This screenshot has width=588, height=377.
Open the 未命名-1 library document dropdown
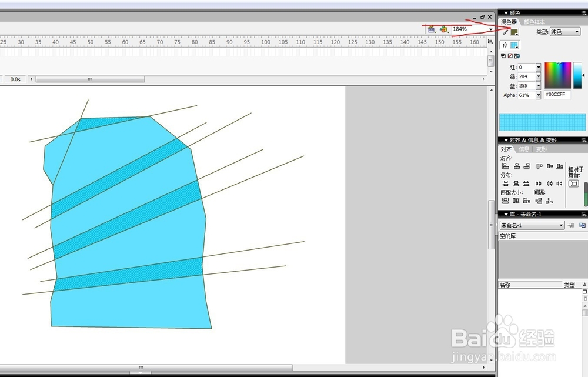point(532,225)
